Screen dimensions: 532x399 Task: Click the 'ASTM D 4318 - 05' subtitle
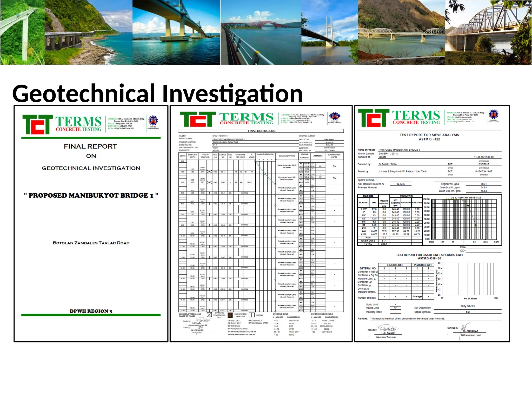click(429, 258)
